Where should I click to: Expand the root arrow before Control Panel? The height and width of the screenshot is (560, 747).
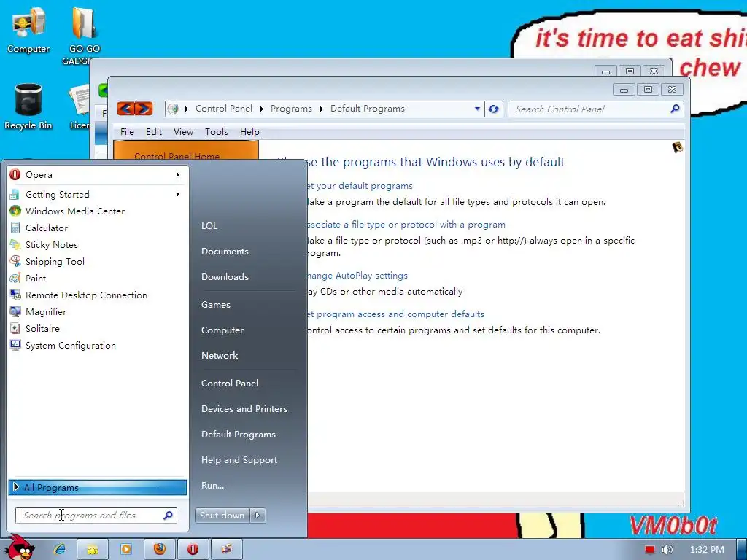coord(186,109)
